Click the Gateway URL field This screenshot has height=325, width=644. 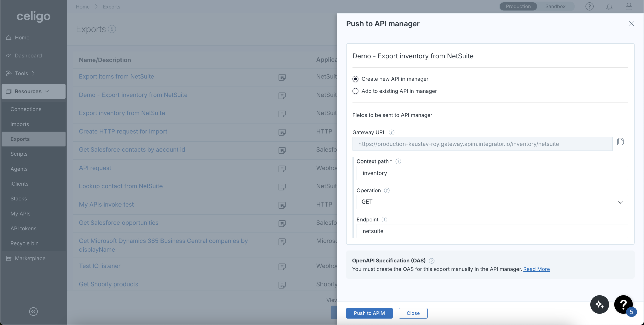pos(482,144)
